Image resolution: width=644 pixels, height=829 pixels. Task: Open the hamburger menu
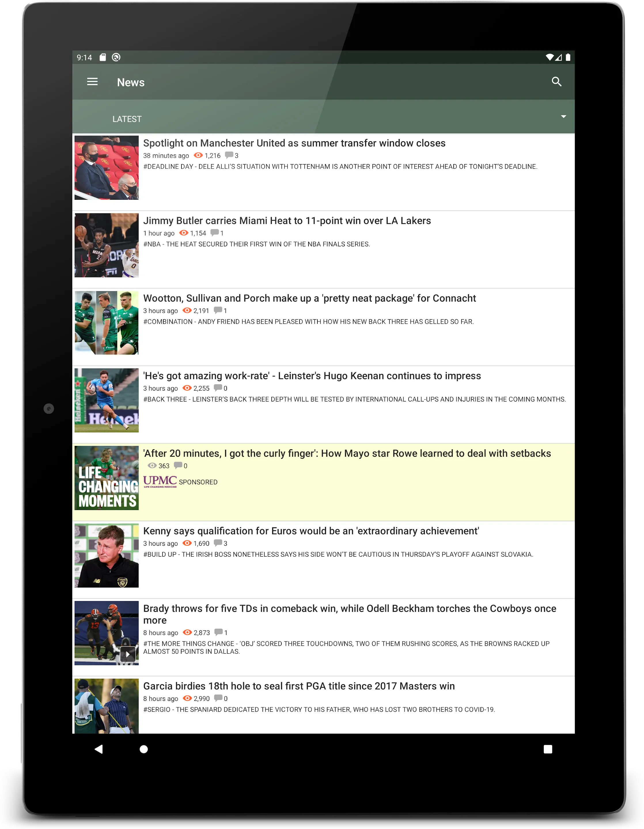pyautogui.click(x=92, y=82)
